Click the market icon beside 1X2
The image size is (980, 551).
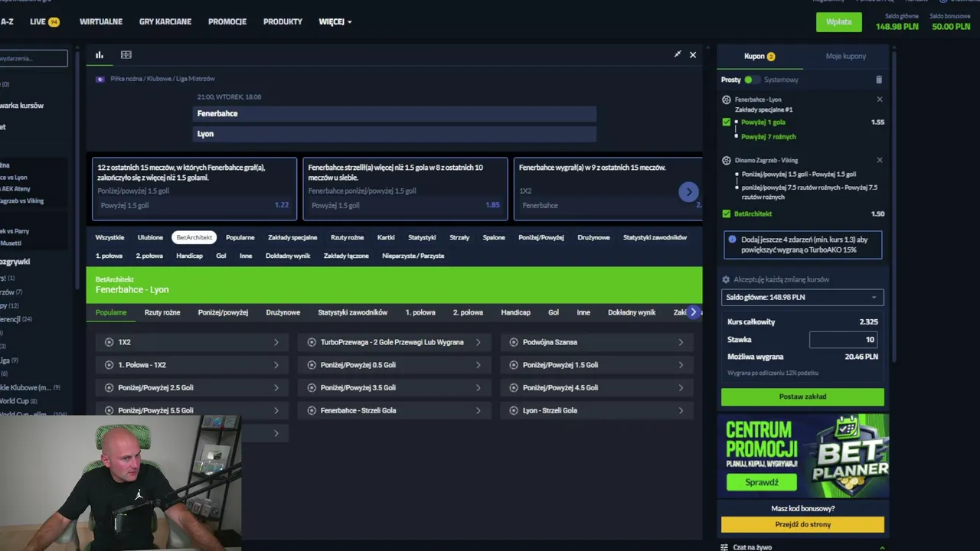coord(109,343)
